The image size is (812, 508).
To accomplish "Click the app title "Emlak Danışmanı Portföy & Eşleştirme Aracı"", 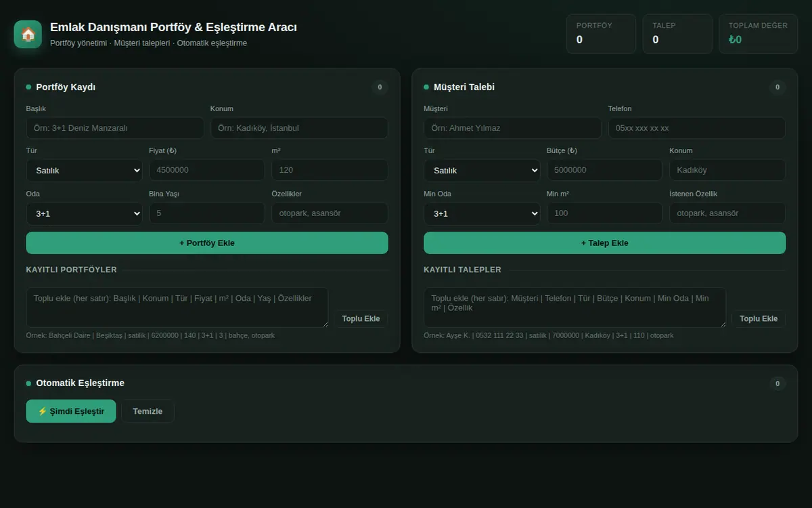I will pos(173,27).
